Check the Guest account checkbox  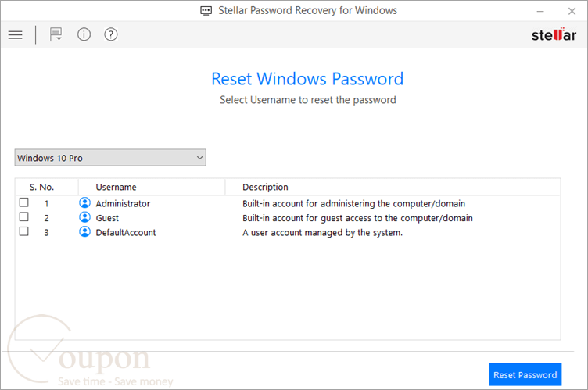(24, 217)
